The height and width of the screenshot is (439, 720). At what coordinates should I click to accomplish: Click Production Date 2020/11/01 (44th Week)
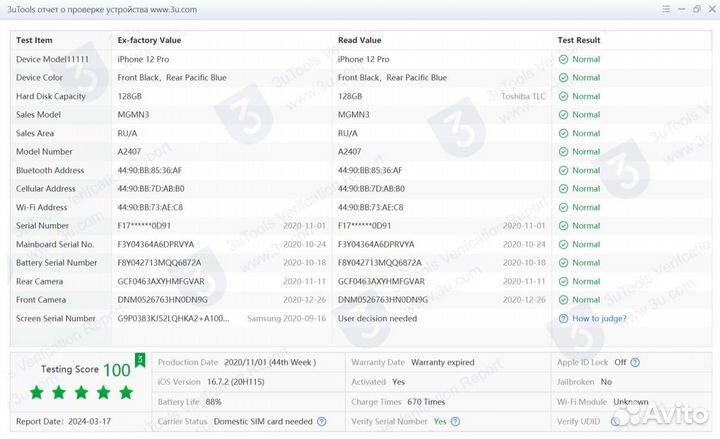click(x=270, y=362)
